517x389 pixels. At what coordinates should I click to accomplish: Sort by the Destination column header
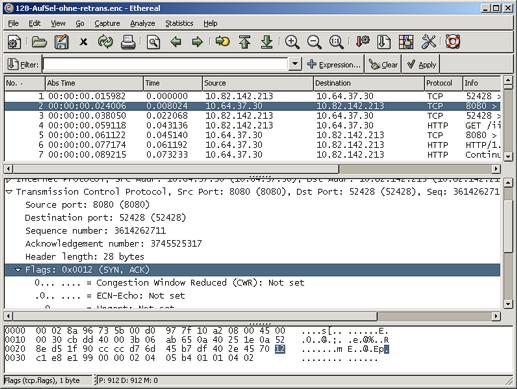coord(369,83)
